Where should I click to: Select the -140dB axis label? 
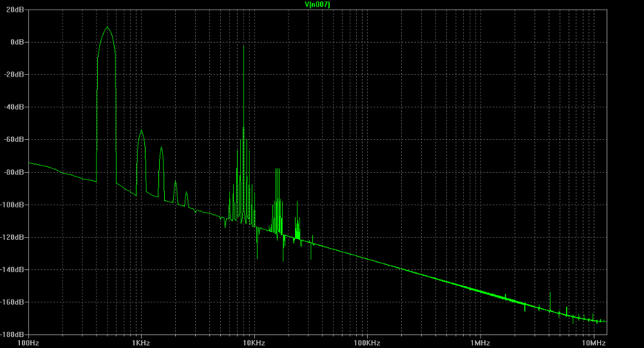(x=14, y=269)
